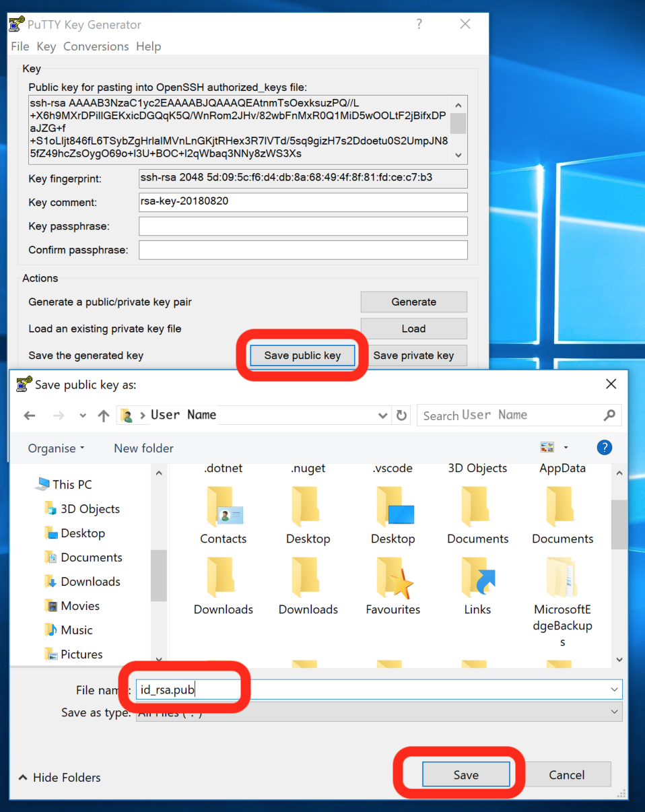Open the File name dropdown arrow

(x=613, y=689)
